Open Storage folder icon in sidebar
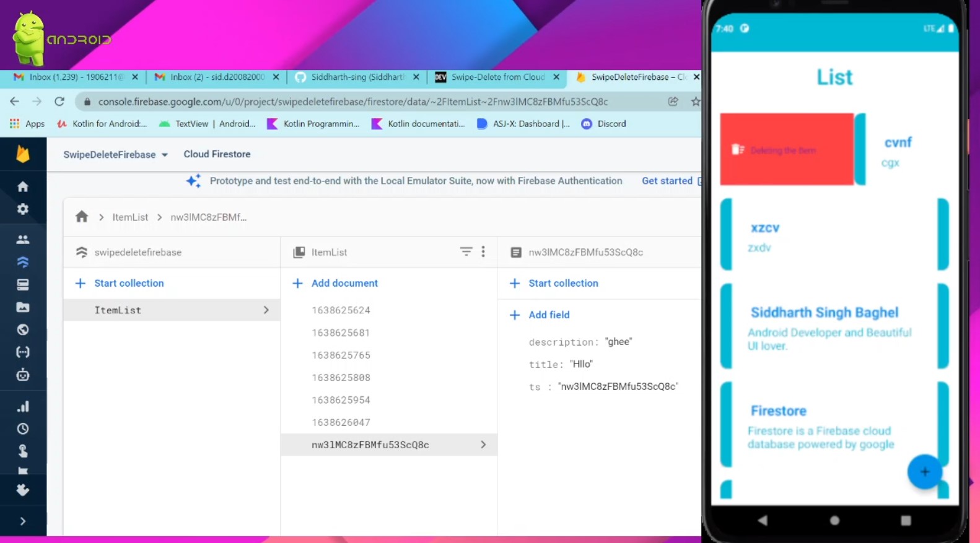 click(23, 307)
